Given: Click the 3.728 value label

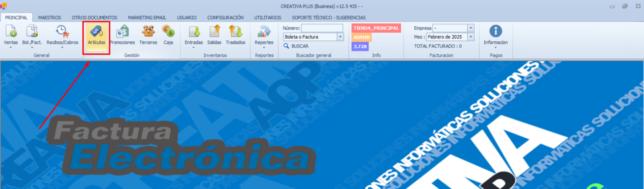Looking at the screenshot, I should tap(360, 47).
